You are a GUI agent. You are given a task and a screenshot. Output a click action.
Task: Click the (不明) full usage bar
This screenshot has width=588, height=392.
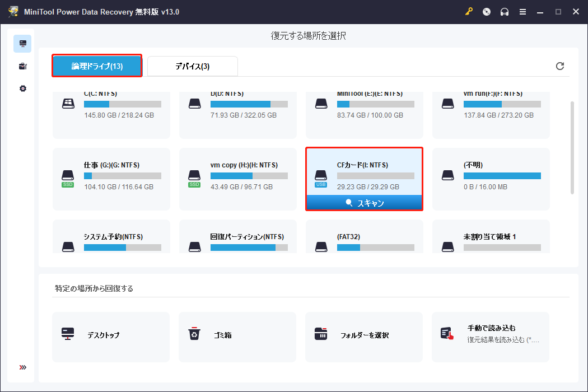502,176
